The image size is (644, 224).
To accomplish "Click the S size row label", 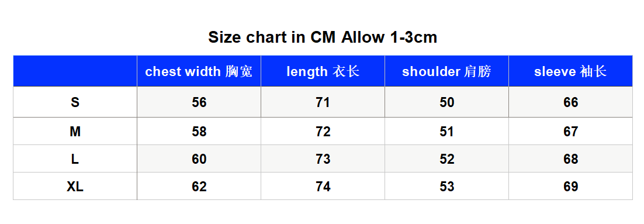I will 75,102.
